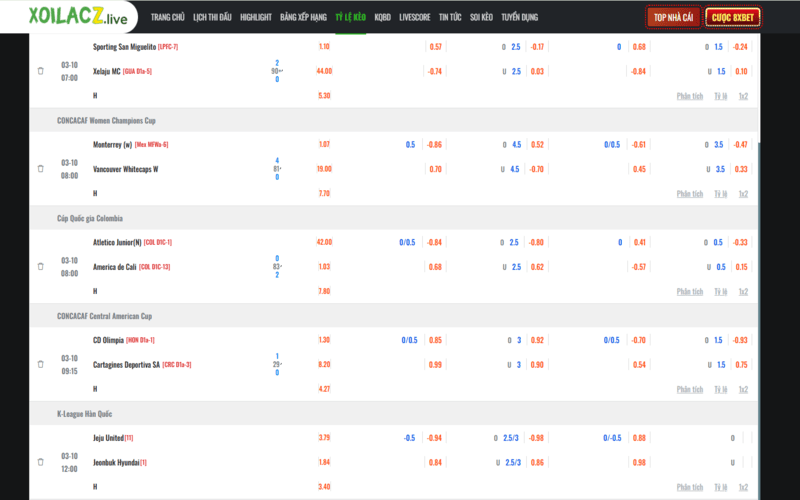800x500 pixels.
Task: Click the XOILACZ.live logo
Action: [x=69, y=17]
